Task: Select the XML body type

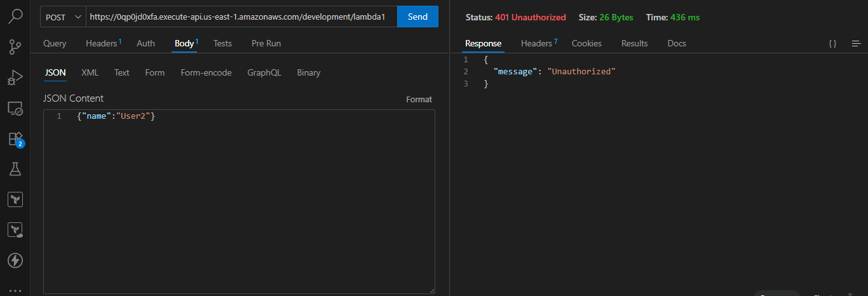Action: point(90,72)
